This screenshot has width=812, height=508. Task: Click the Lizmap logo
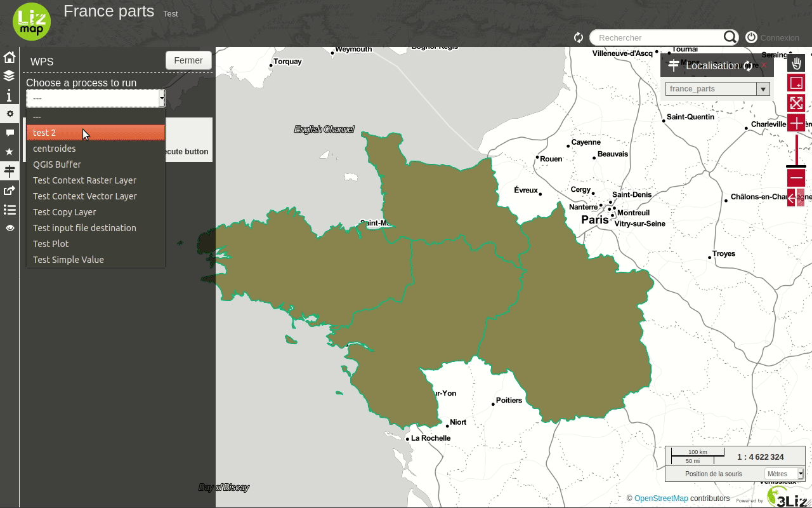(x=32, y=21)
